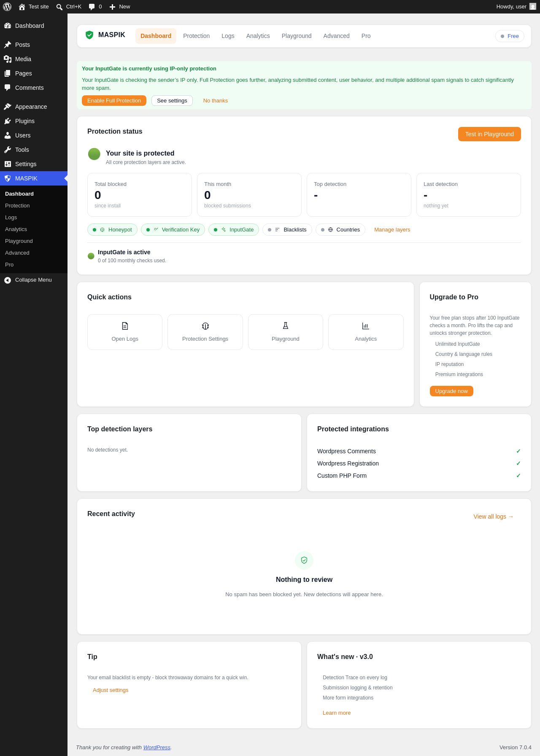The width and height of the screenshot is (540, 756).
Task: Open View all logs link
Action: [x=494, y=517]
